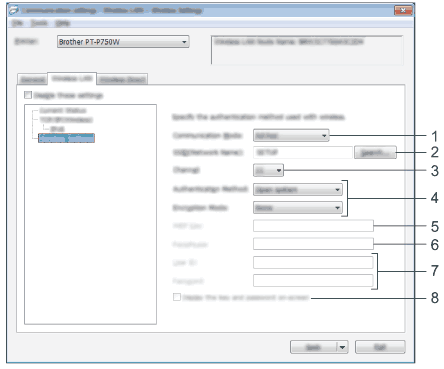Switch to the Wireless Direct tab
Viewport: 444px width, 369px height.
point(122,80)
